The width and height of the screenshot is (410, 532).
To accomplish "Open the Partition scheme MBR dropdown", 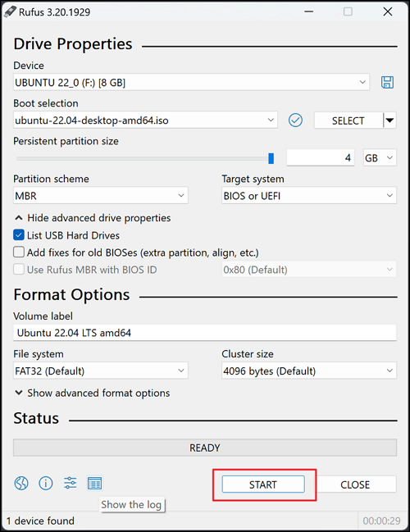I will 101,195.
